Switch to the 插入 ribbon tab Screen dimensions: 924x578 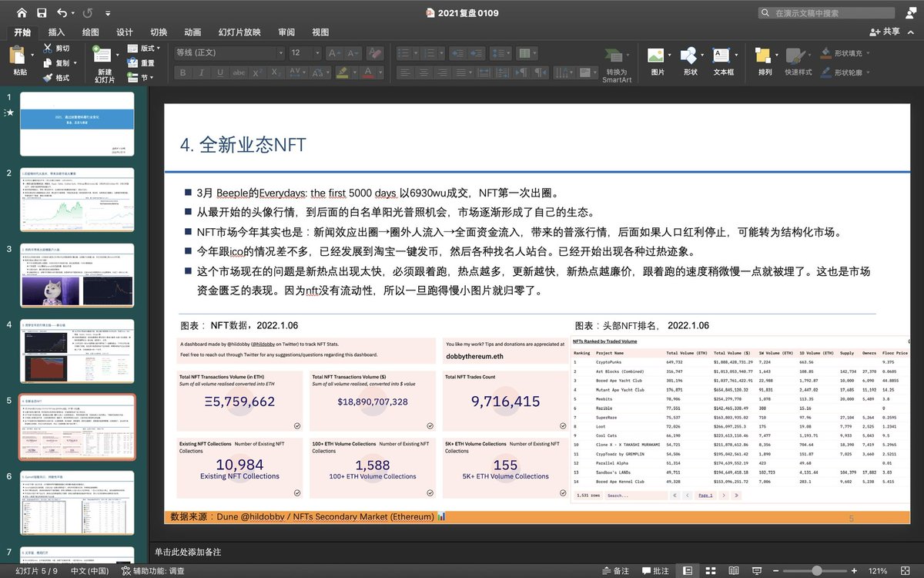point(57,32)
